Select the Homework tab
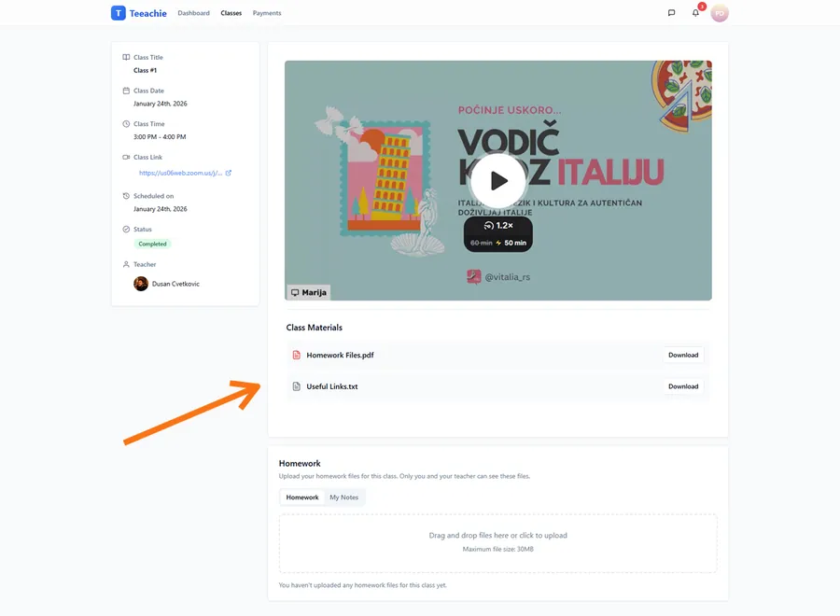The height and width of the screenshot is (616, 840). tap(301, 497)
